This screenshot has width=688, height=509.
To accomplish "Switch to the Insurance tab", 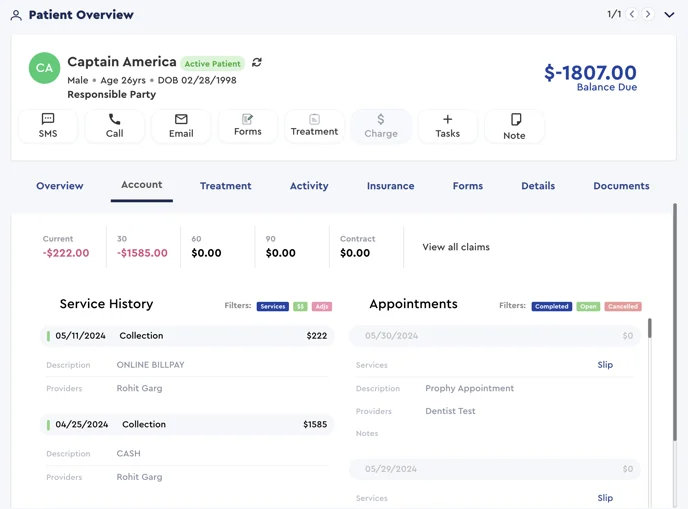I will pos(391,186).
